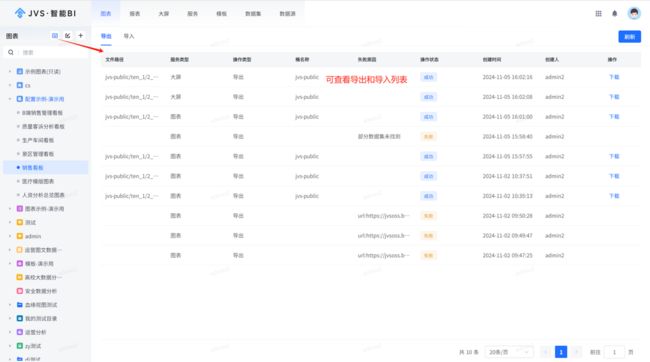Download the export created 2024-11-05 15:57:55
Viewport: 650px width, 362px height.
pos(614,156)
